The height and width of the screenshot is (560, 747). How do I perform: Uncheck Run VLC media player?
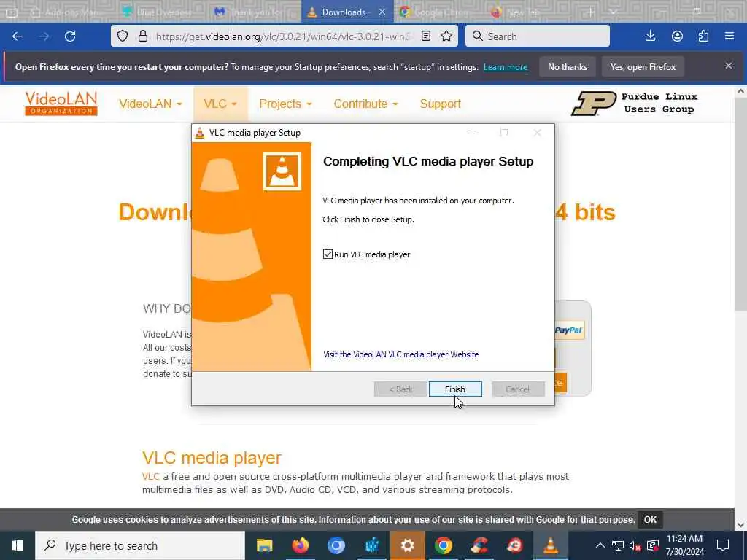328,254
